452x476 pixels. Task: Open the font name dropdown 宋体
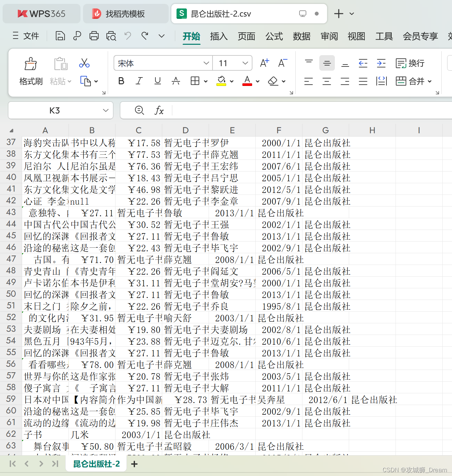pyautogui.click(x=206, y=63)
